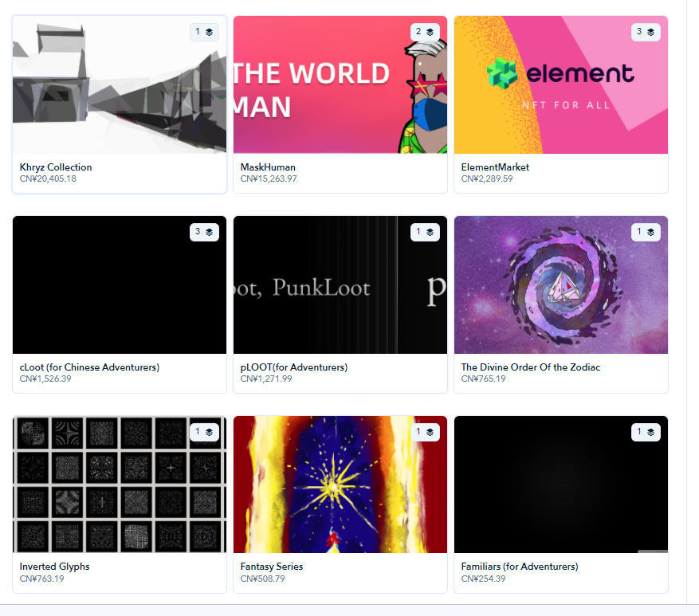Click the stack count badge on MaskHuman
Screen dimensions: 699x616
click(x=425, y=33)
